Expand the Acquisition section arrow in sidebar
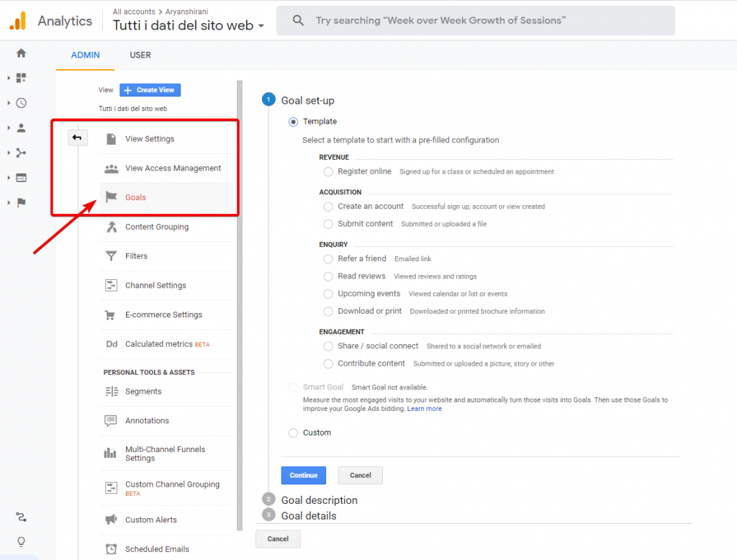 pyautogui.click(x=9, y=153)
